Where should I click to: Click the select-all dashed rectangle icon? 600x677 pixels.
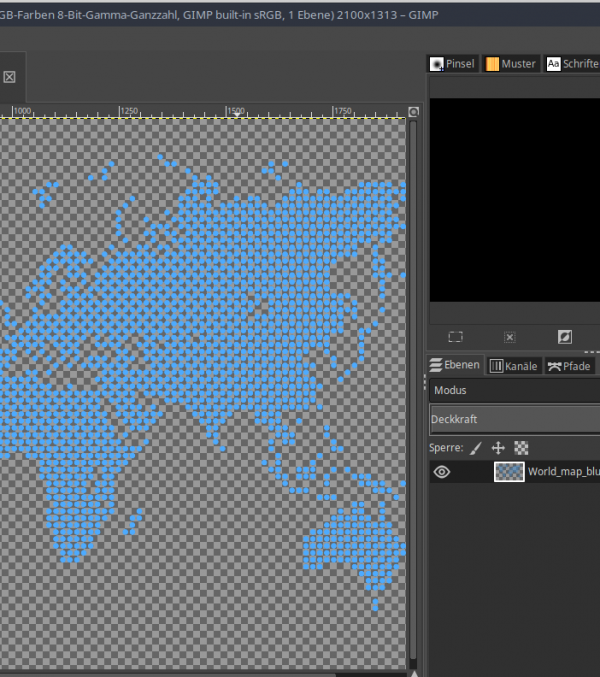[455, 337]
